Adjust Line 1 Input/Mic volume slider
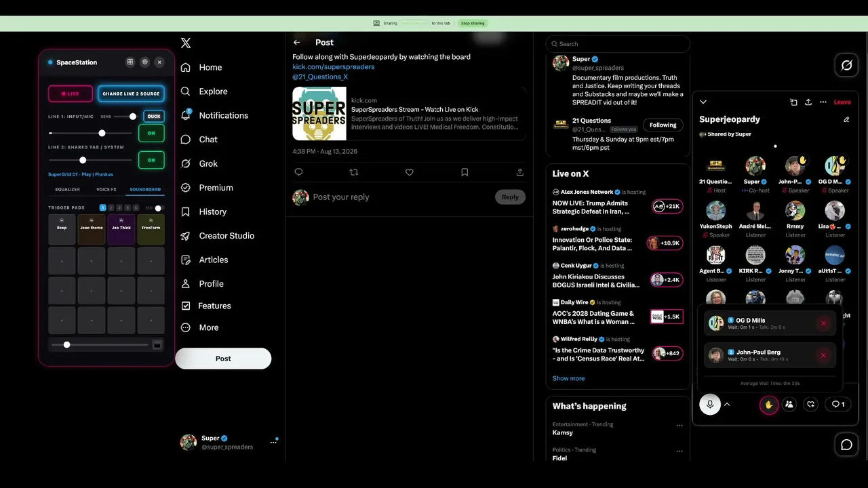Image resolution: width=868 pixels, height=488 pixels. (x=91, y=134)
